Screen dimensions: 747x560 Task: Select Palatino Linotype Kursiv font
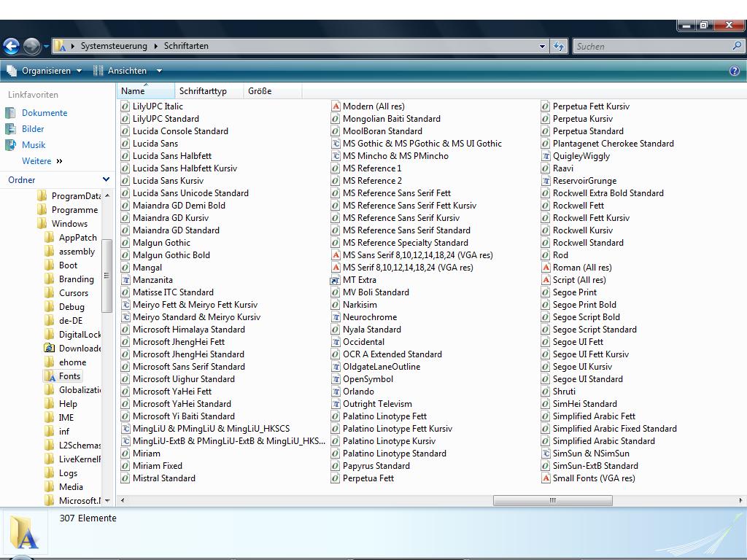[x=389, y=441]
